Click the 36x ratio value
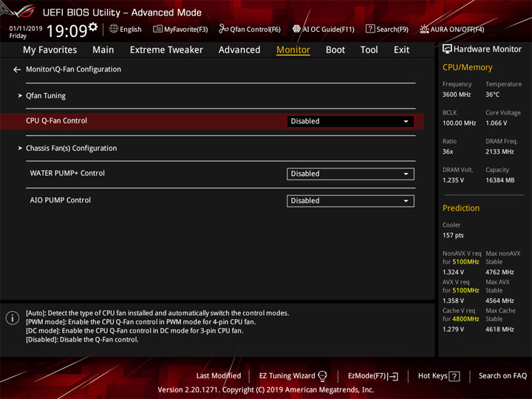Viewport: 532px width, 399px height. point(448,151)
